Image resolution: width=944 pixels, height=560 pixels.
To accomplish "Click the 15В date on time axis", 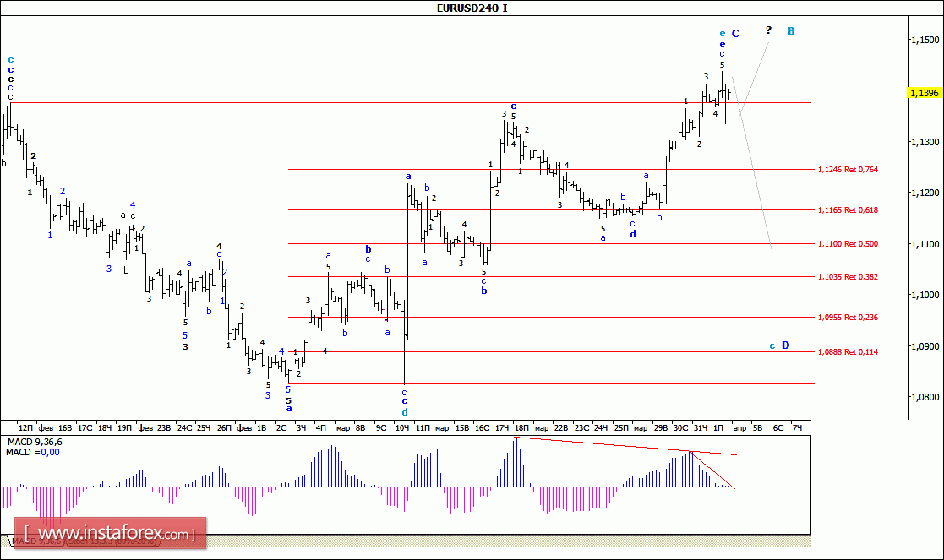I will 461,427.
